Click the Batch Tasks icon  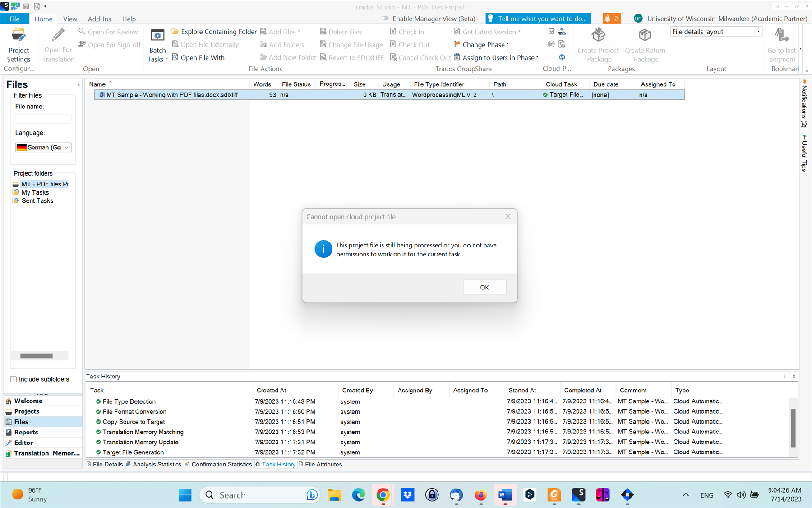click(x=157, y=36)
